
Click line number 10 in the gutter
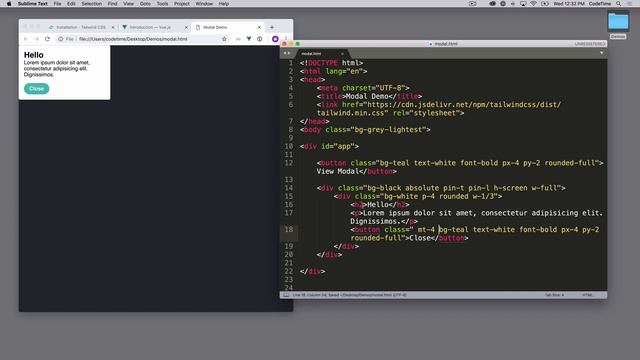point(289,146)
